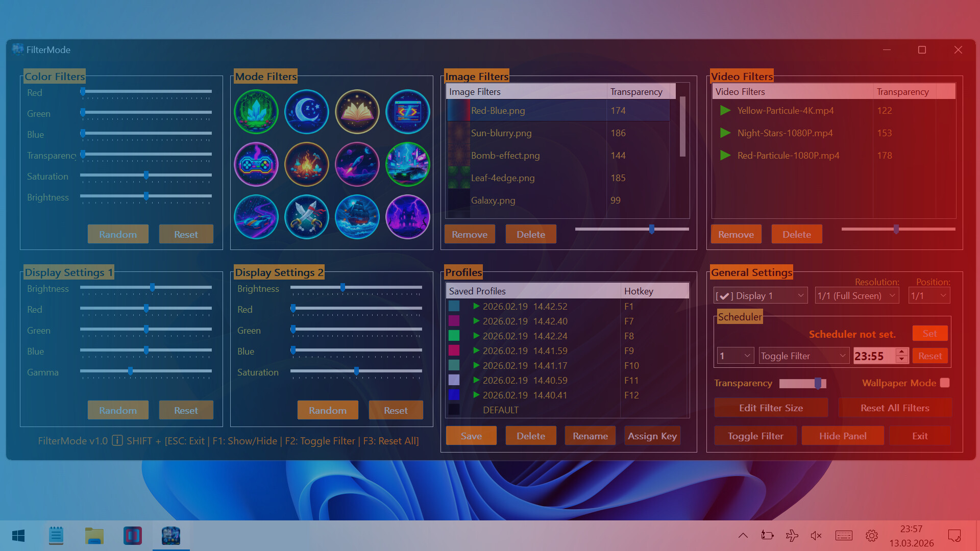Rename the selected saved profile
Viewport: 980px width, 551px height.
point(590,435)
